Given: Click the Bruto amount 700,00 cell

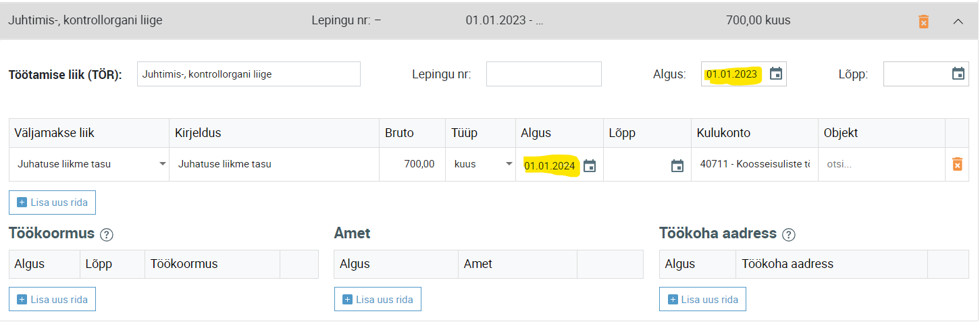Looking at the screenshot, I should (x=412, y=164).
